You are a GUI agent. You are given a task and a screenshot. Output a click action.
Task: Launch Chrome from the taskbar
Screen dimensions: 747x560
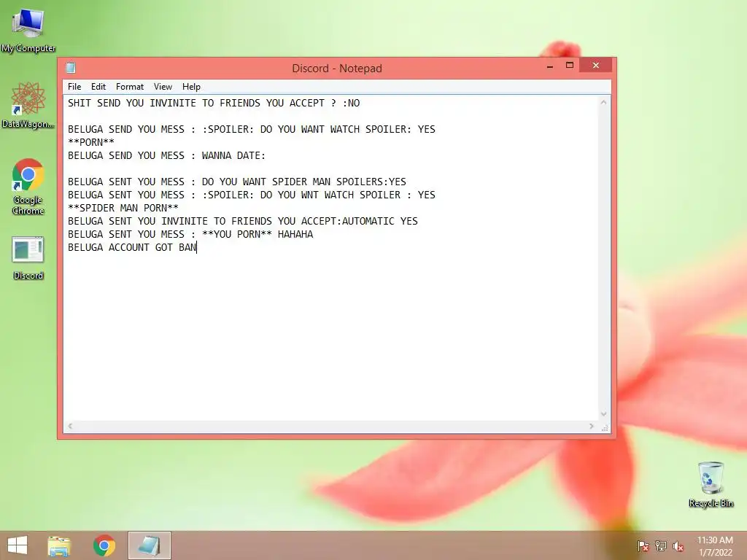[104, 545]
